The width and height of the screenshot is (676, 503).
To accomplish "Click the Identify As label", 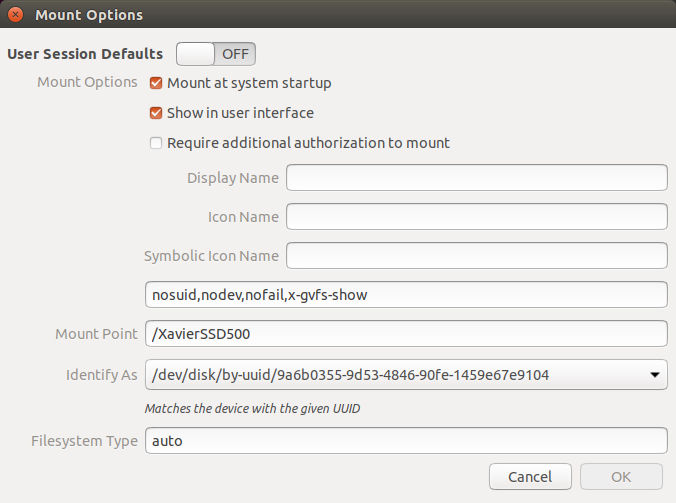I will coord(101,375).
